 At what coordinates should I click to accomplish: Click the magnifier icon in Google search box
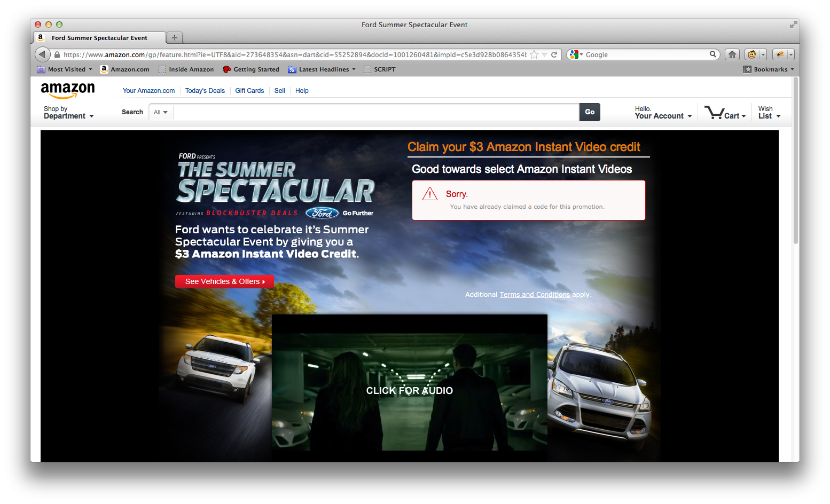point(712,54)
